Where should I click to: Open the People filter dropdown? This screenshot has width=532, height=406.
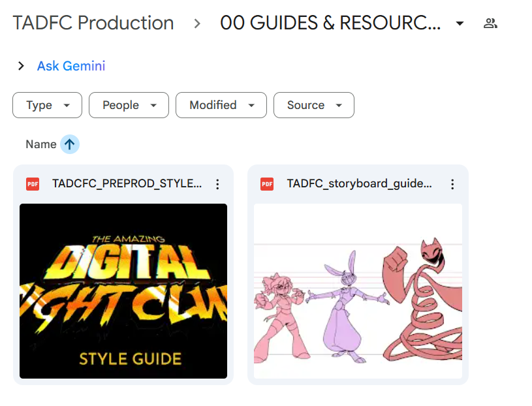pos(129,105)
